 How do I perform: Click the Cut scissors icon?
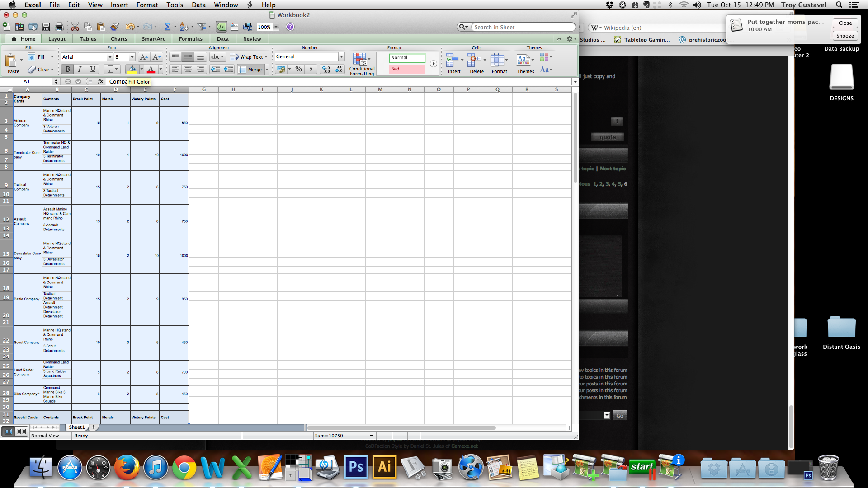[75, 27]
